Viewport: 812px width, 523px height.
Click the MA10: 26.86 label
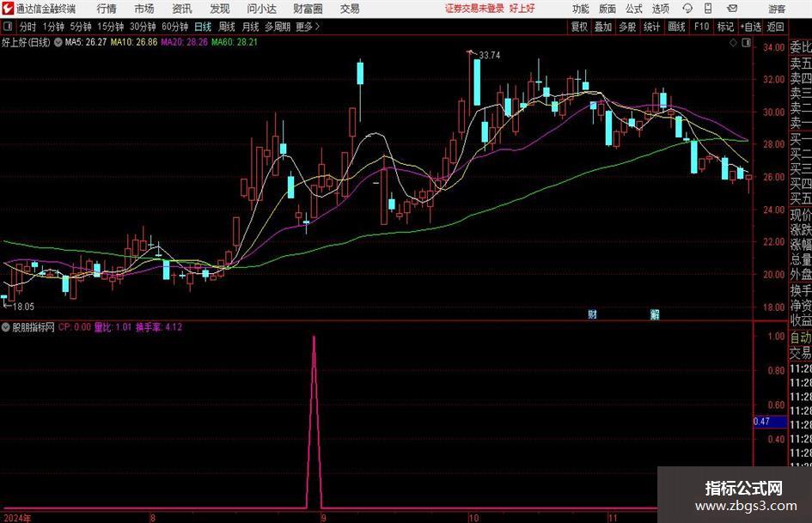pos(133,42)
